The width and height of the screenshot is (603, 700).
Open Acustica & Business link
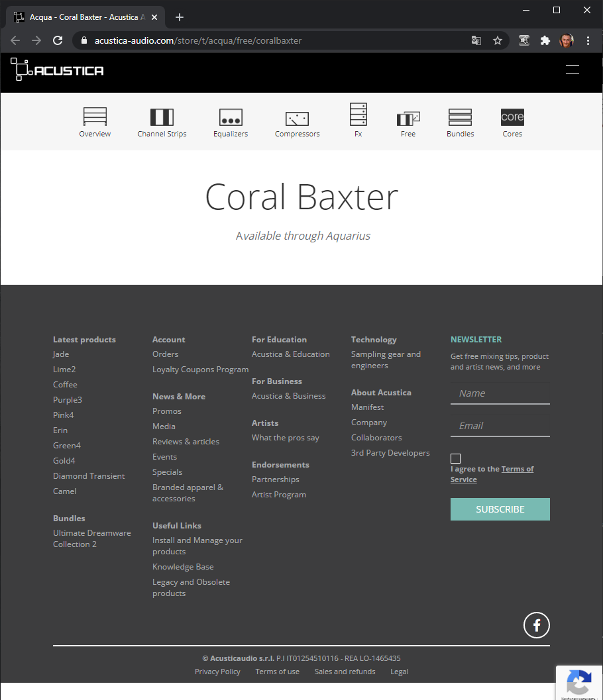288,396
